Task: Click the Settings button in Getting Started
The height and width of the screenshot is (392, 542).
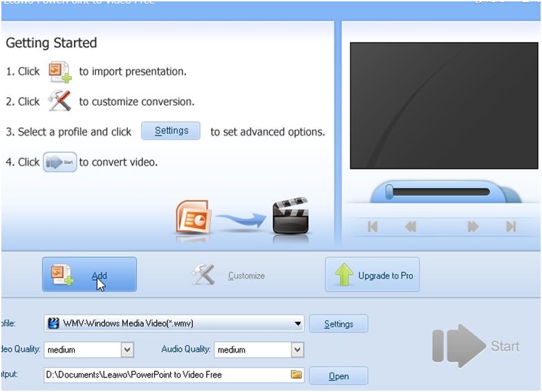Action: tap(171, 131)
